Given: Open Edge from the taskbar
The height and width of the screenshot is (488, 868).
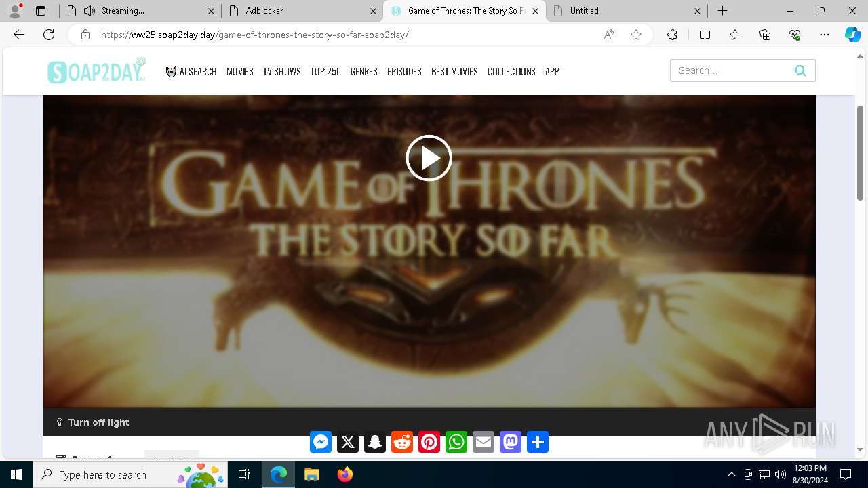Looking at the screenshot, I should click(279, 474).
